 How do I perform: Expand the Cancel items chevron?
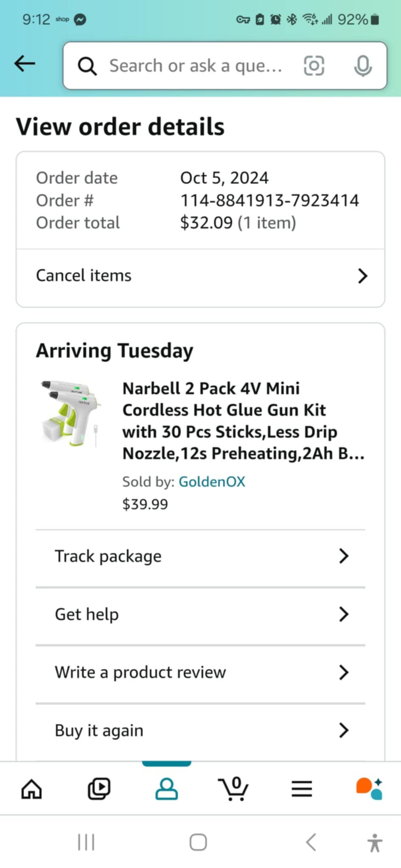click(362, 276)
